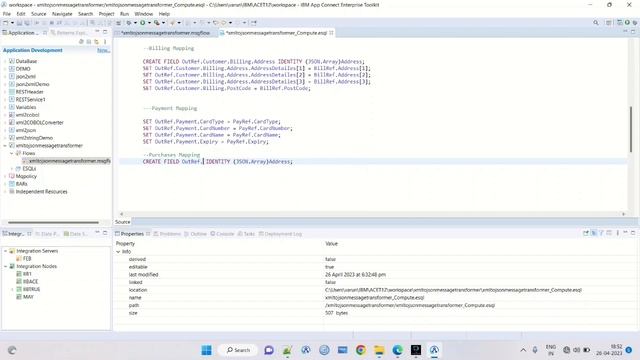Select the Outline tab
The width and height of the screenshot is (640, 360).
click(x=196, y=234)
